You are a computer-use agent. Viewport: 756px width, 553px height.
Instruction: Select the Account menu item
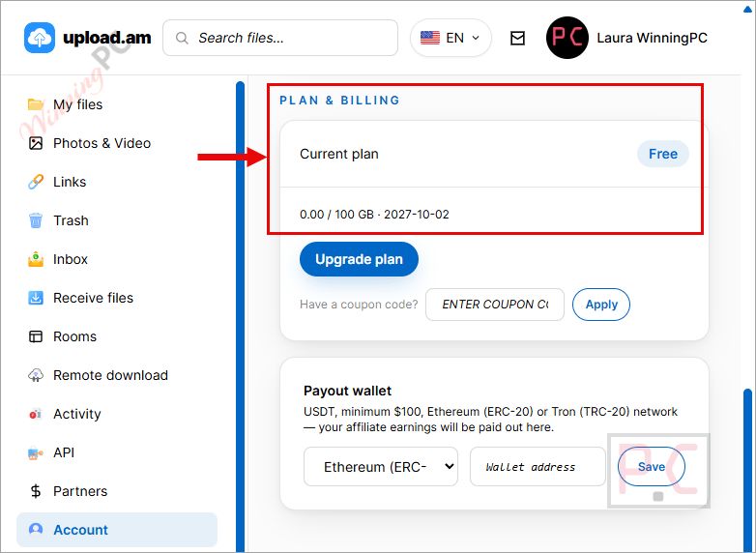117,530
